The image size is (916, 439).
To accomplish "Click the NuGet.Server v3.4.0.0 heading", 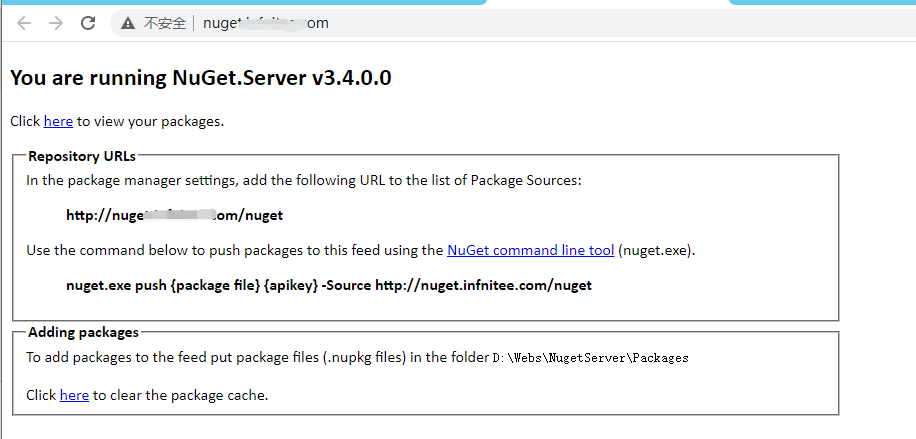I will click(201, 78).
